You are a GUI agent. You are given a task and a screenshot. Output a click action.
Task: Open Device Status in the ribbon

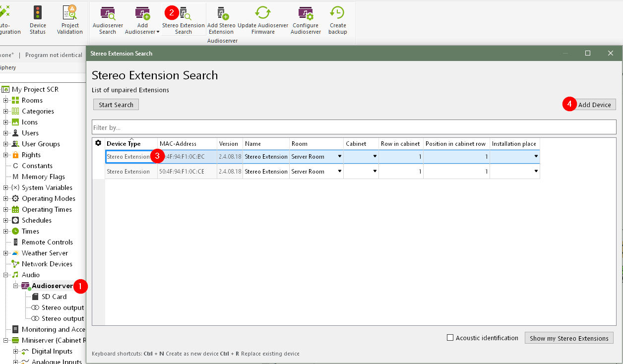pos(38,20)
